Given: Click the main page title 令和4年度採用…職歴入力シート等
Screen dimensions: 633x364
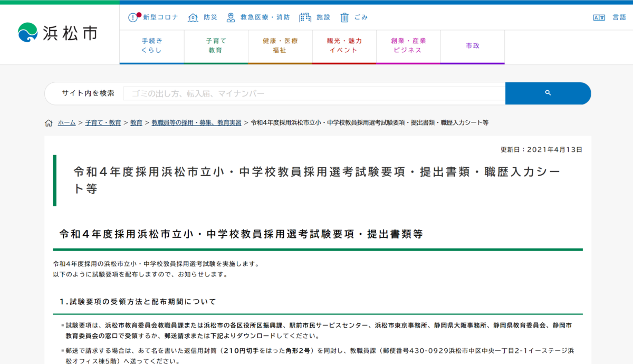Looking at the screenshot, I should (x=316, y=180).
